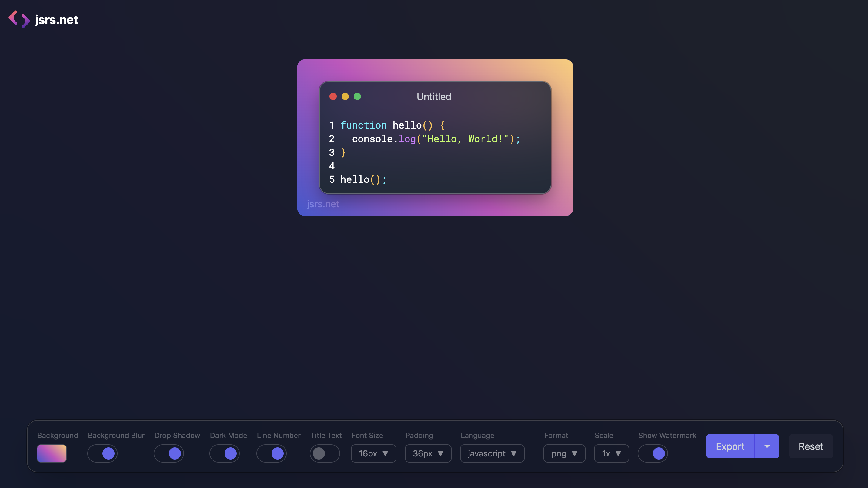
Task: Open the Background gradient swatch
Action: [x=52, y=453]
